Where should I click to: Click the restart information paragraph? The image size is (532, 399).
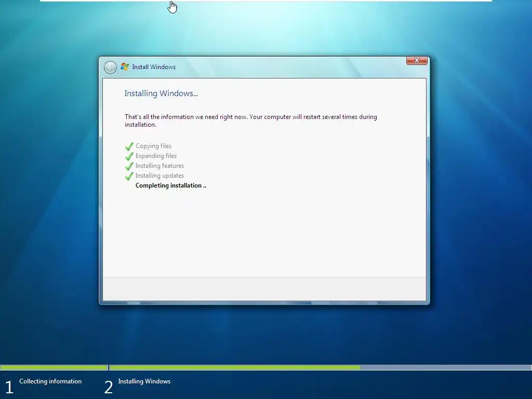point(251,121)
